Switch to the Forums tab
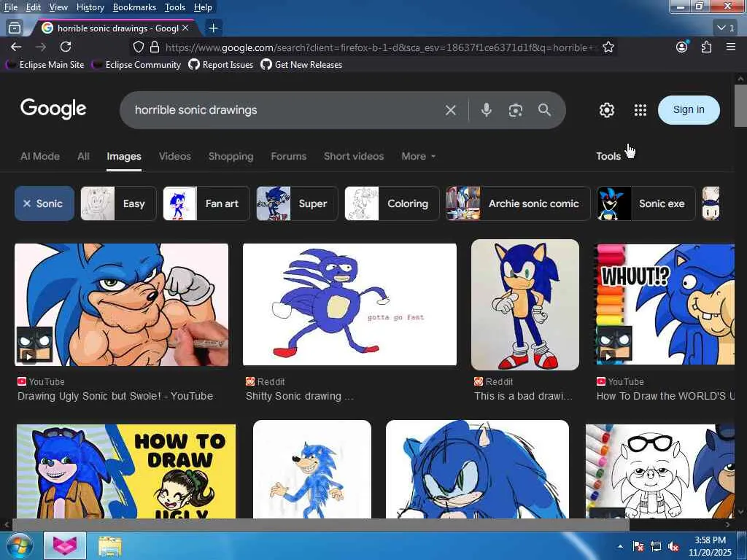Image resolution: width=747 pixels, height=560 pixels. coord(289,156)
